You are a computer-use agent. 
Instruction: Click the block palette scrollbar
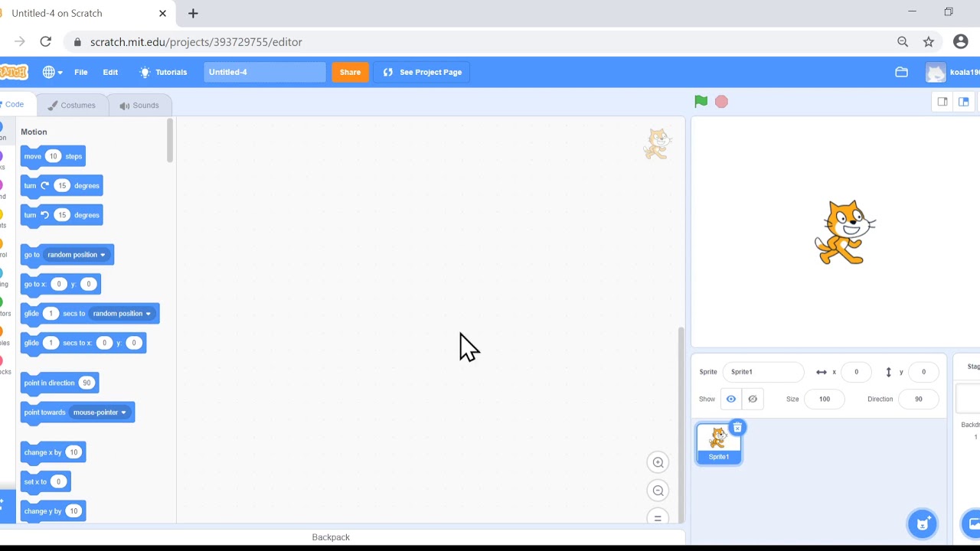tap(169, 141)
